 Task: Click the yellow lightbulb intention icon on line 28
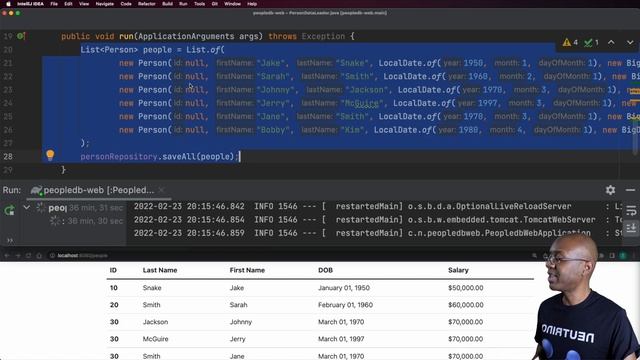(x=50, y=155)
